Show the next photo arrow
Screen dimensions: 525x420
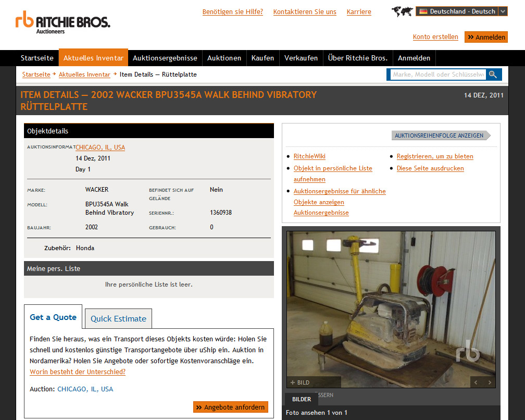coord(490,382)
